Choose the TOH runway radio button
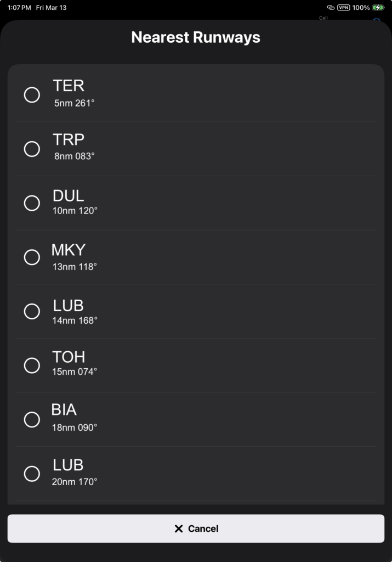This screenshot has width=392, height=562. [x=32, y=365]
